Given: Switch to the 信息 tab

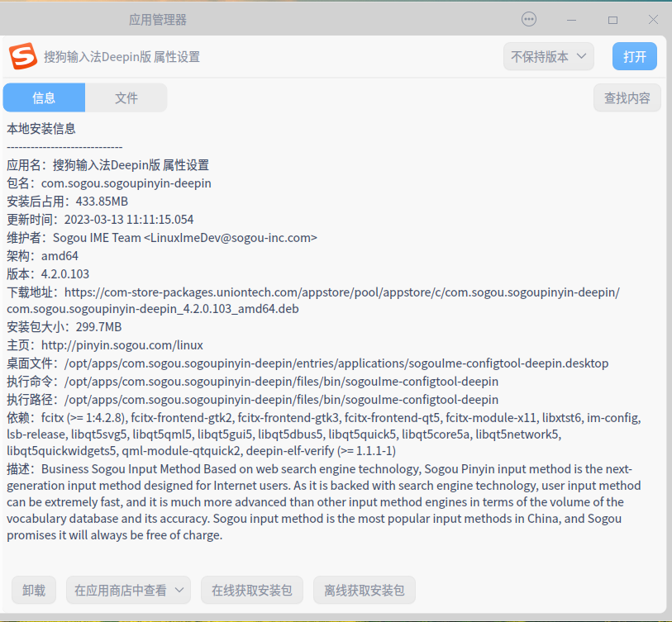Looking at the screenshot, I should pyautogui.click(x=44, y=98).
